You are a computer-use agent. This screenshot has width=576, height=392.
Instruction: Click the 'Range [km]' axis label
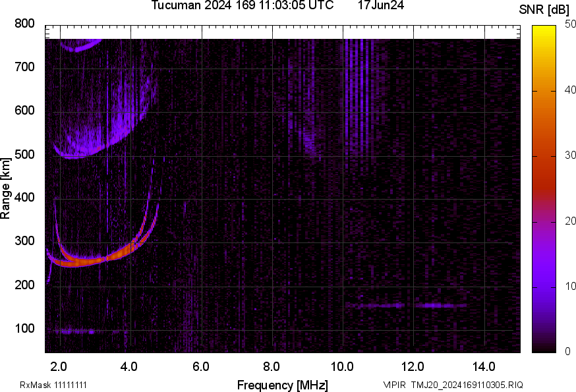click(5, 188)
